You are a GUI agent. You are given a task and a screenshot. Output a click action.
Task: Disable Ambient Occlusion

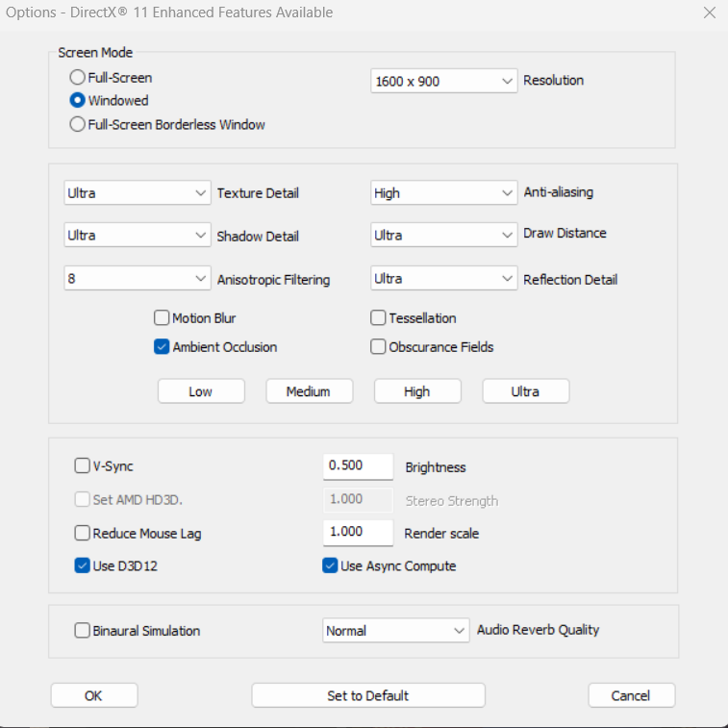point(162,347)
